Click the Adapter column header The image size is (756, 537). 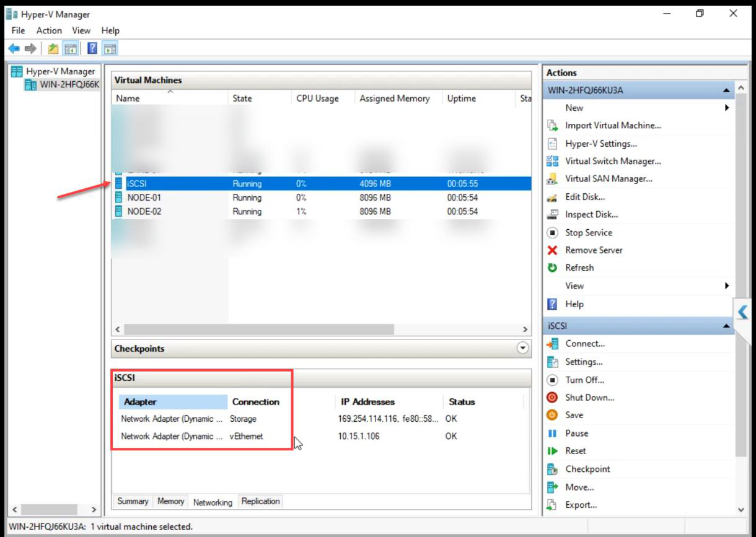(174, 401)
